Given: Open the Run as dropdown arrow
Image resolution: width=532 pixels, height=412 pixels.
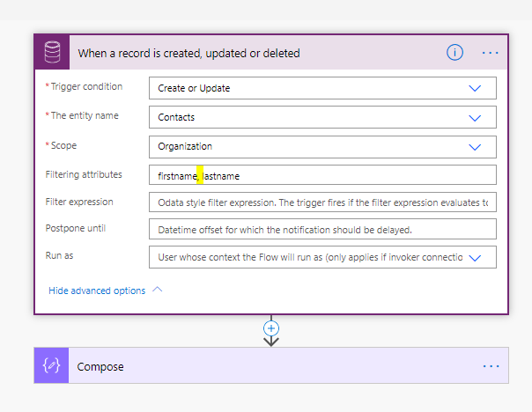Looking at the screenshot, I should (476, 257).
